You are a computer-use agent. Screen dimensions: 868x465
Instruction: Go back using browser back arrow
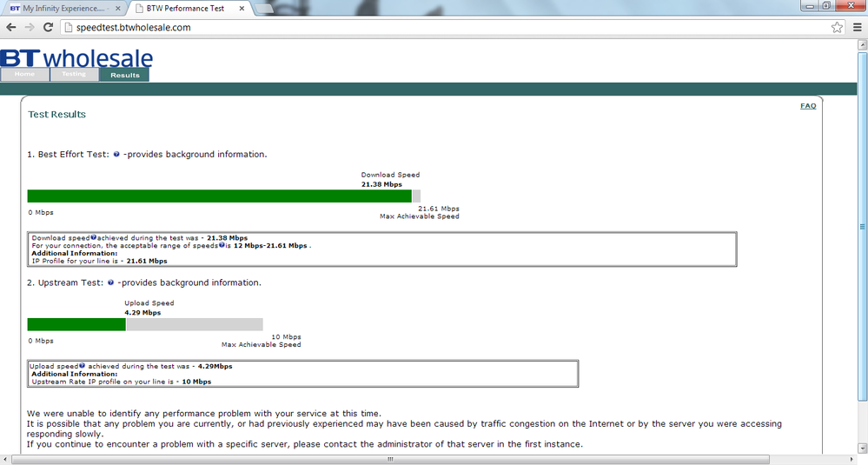(x=11, y=27)
